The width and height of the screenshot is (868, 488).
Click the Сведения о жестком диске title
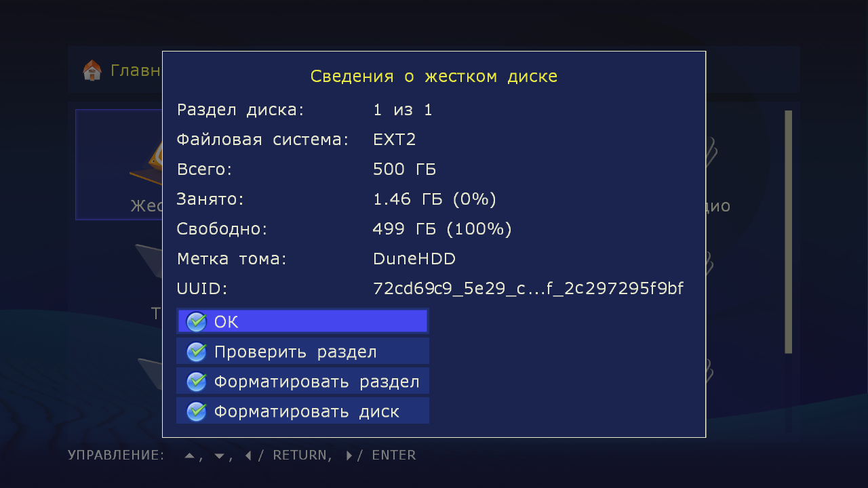coord(434,76)
